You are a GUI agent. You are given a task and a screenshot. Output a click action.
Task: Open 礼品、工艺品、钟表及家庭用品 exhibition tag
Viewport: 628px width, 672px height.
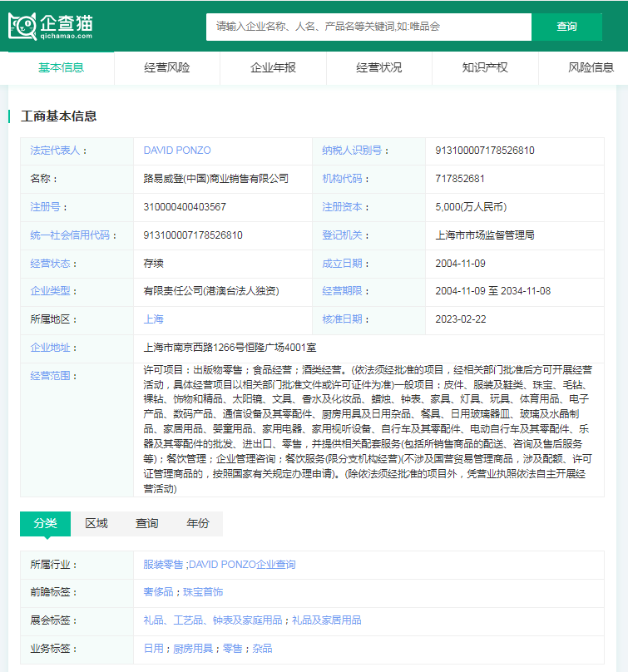point(213,620)
